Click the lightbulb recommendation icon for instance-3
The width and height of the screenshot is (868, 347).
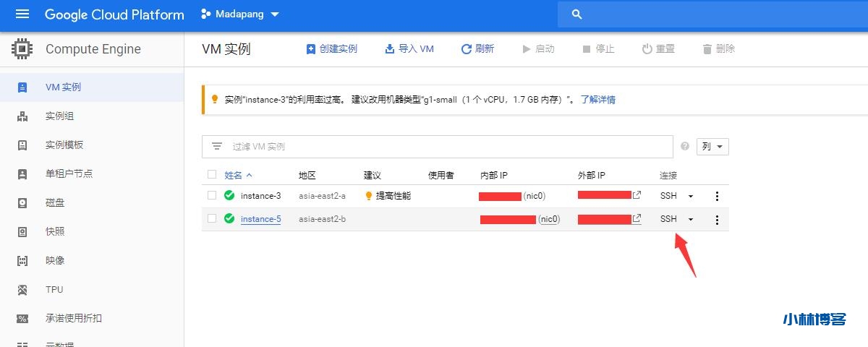369,196
